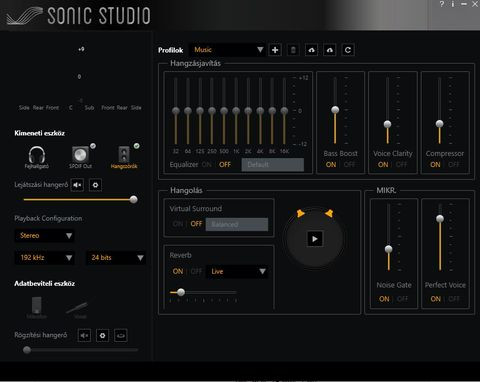Delete the current profile with the trash icon
Screen dimensions: 480x382
click(293, 50)
